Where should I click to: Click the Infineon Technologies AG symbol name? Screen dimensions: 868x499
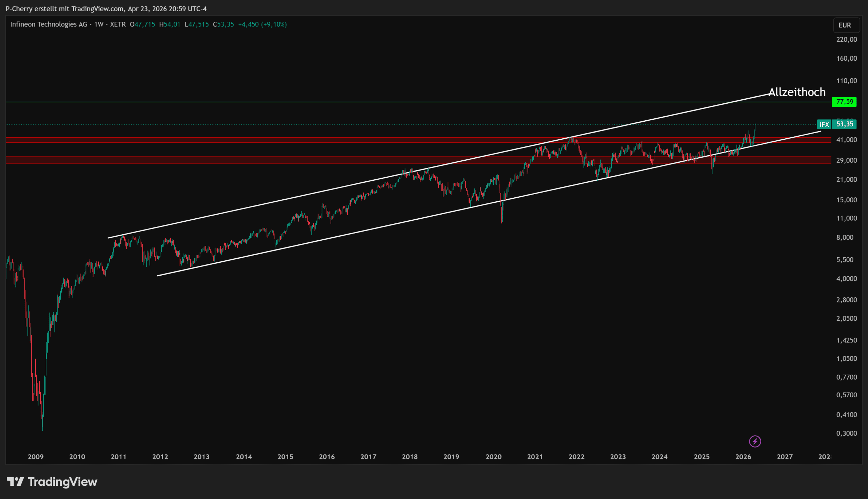(48, 24)
